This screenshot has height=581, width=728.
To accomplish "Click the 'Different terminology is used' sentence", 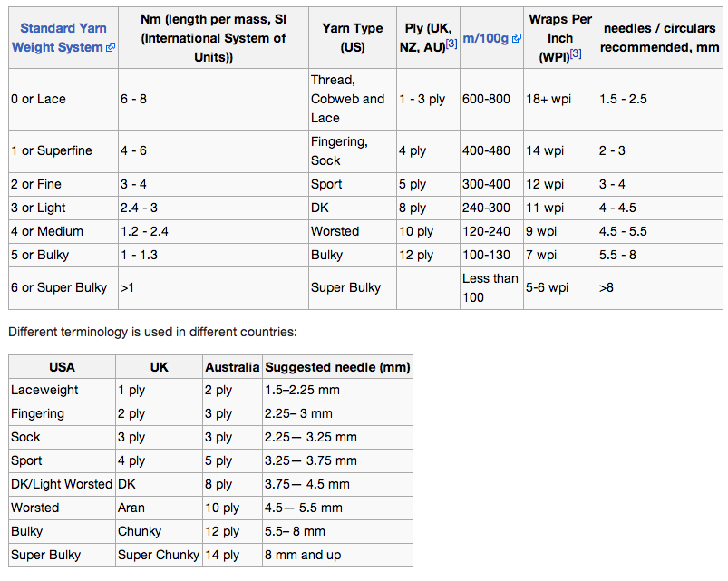I will tap(152, 333).
